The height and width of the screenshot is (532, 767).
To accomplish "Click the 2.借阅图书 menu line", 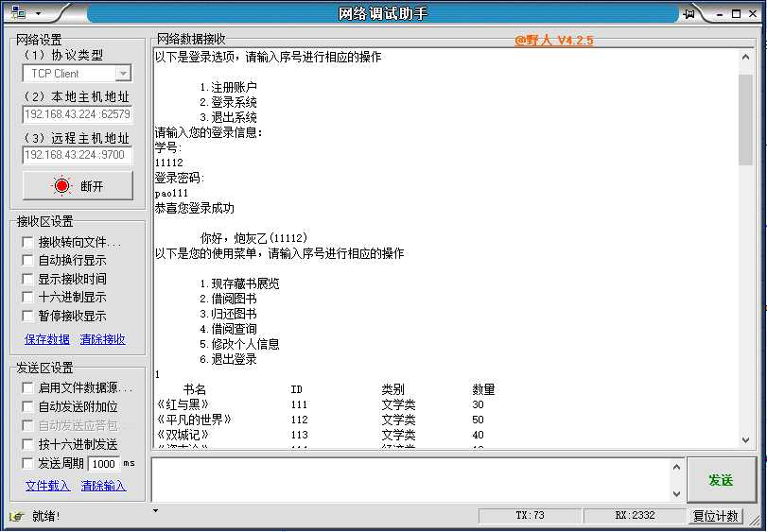I will click(229, 299).
